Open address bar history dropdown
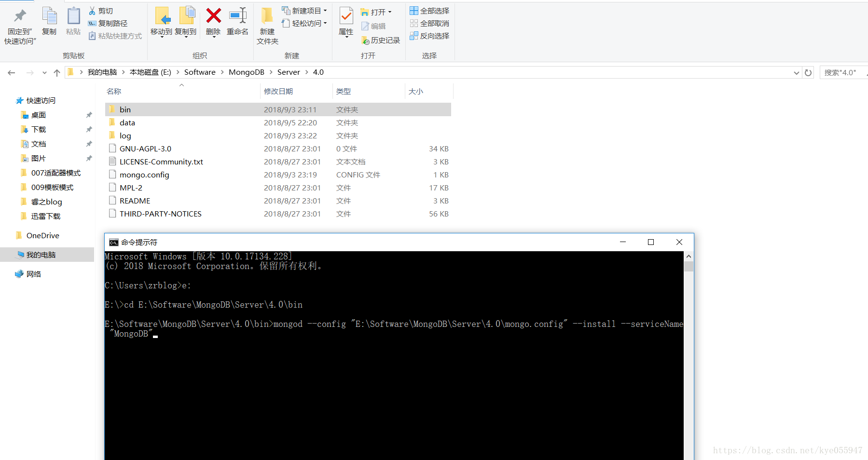Image resolution: width=868 pixels, height=460 pixels. click(x=796, y=72)
